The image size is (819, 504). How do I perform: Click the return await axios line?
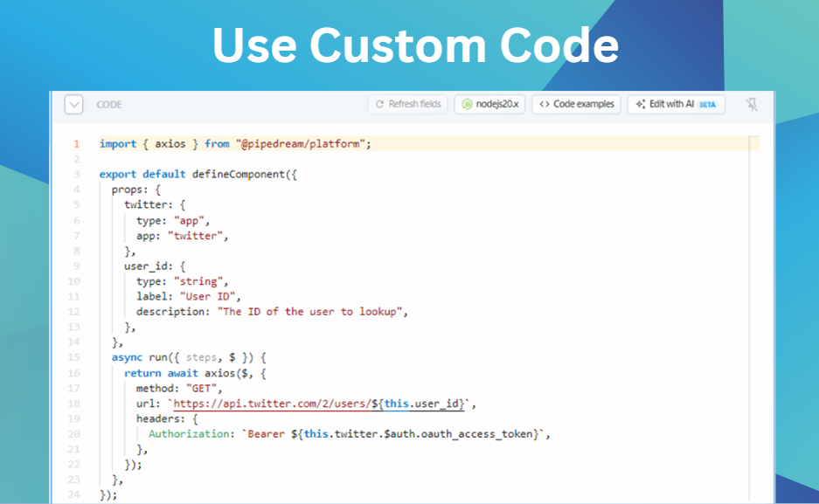click(195, 373)
